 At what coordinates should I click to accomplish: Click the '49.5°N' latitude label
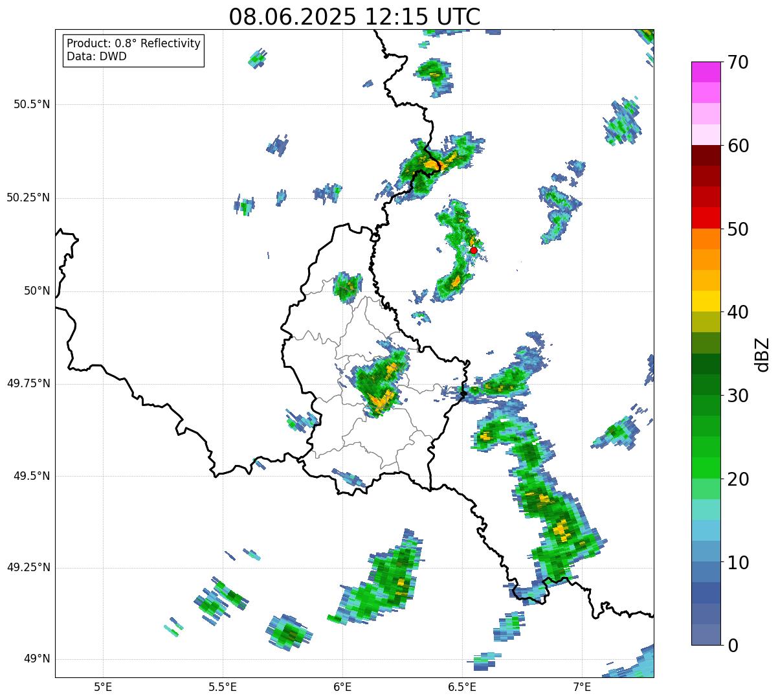[x=32, y=476]
